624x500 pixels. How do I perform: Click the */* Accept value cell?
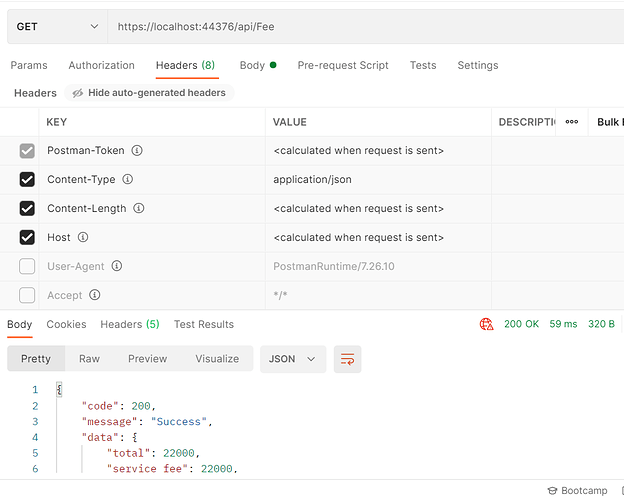[x=378, y=295]
